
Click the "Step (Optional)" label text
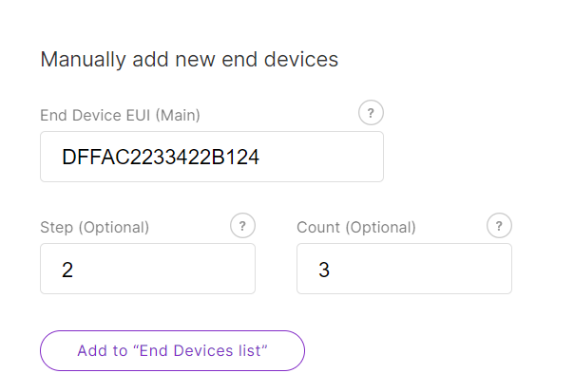[95, 228]
